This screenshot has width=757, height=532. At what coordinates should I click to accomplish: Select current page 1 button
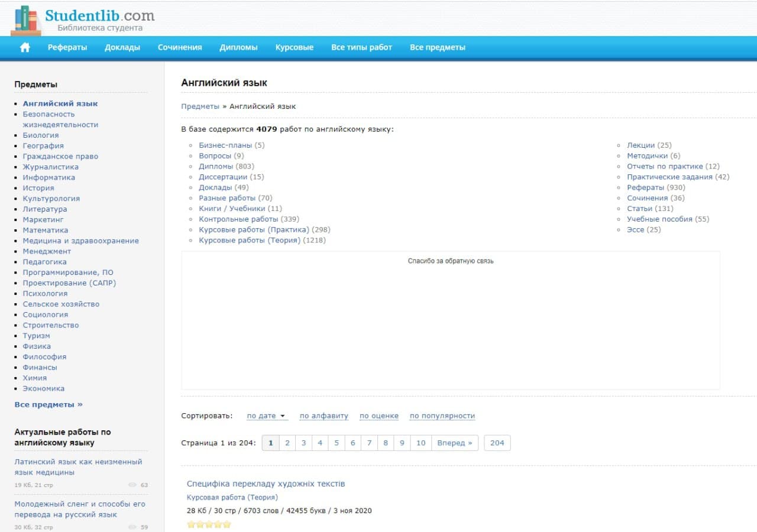tap(270, 443)
